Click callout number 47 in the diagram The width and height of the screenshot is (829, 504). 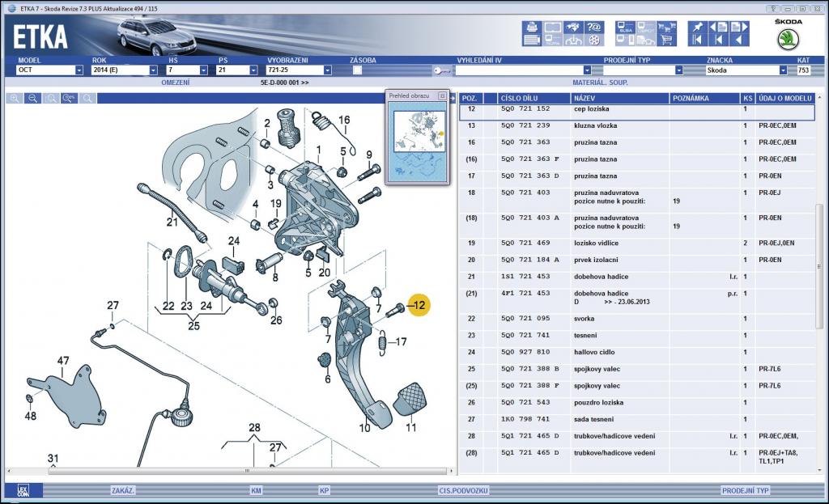click(63, 361)
